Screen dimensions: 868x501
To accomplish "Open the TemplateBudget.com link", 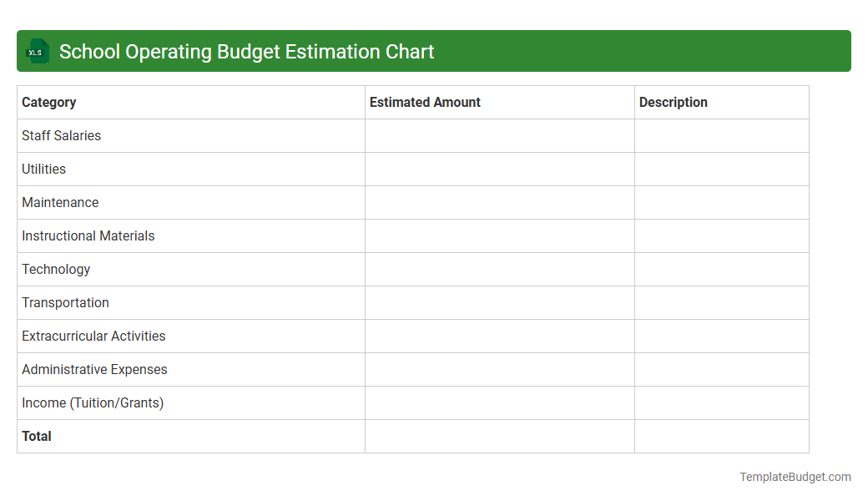I will point(795,477).
